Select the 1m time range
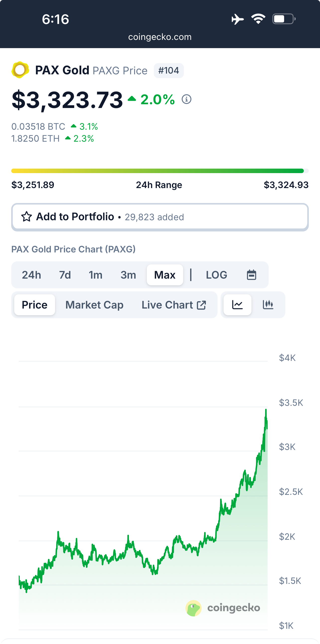 96,275
